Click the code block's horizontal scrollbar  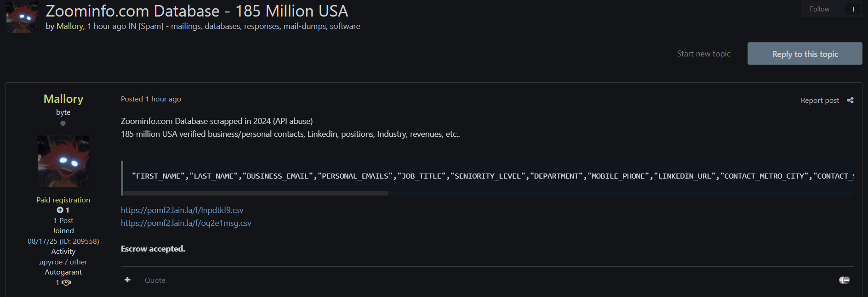(x=255, y=193)
